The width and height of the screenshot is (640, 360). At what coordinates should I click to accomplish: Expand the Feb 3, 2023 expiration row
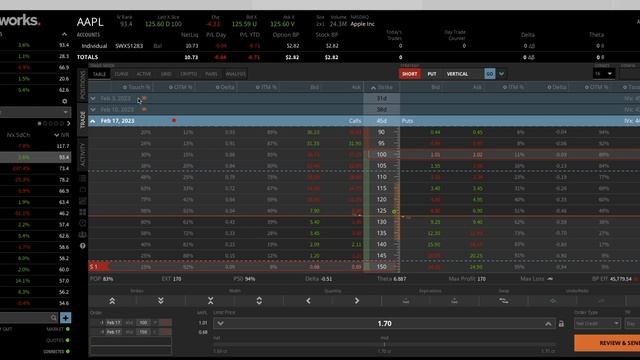click(x=93, y=98)
